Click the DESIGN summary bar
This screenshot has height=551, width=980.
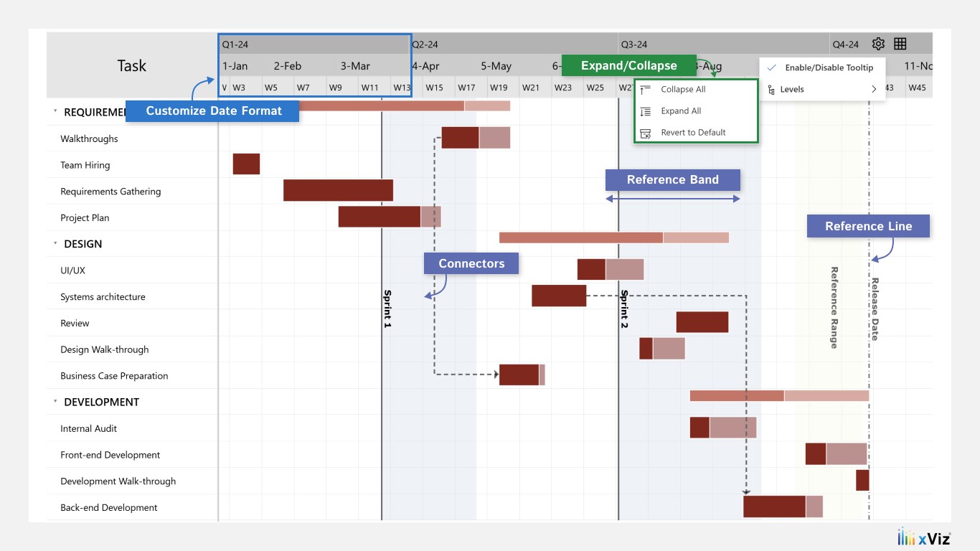(x=614, y=237)
